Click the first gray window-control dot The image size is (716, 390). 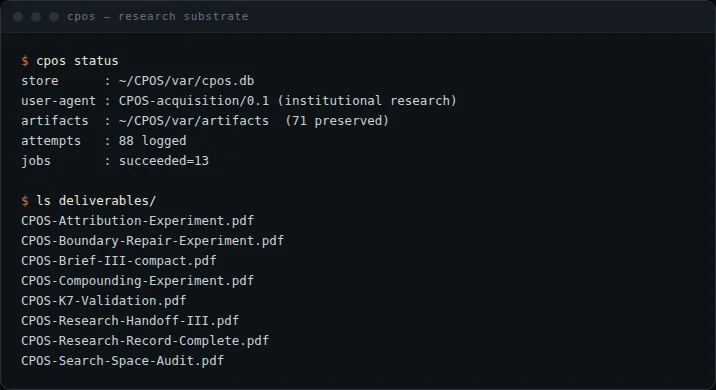pos(18,17)
